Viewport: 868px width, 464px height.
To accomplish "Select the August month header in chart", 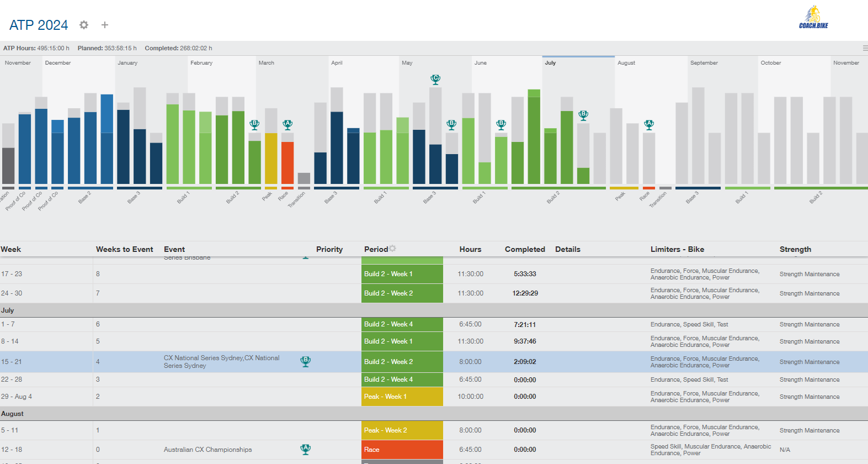I will coord(626,63).
